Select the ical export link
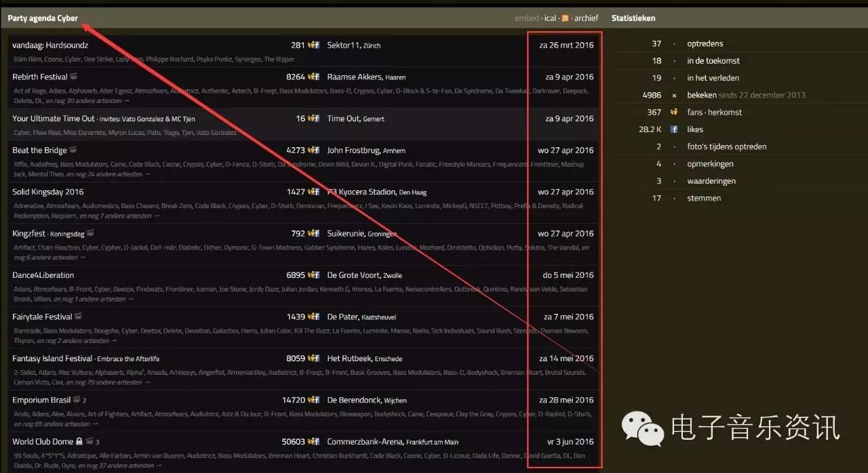The image size is (868, 473). pyautogui.click(x=549, y=18)
